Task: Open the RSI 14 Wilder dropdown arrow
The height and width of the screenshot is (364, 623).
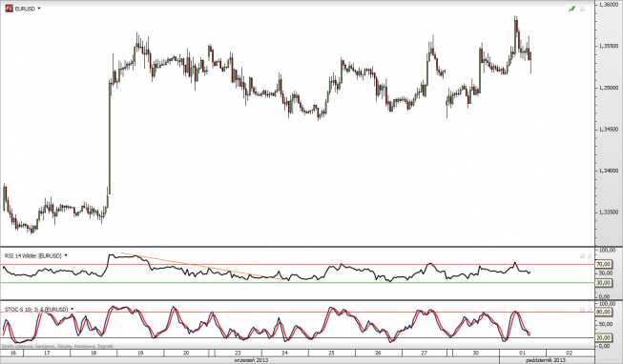Action: [66, 255]
